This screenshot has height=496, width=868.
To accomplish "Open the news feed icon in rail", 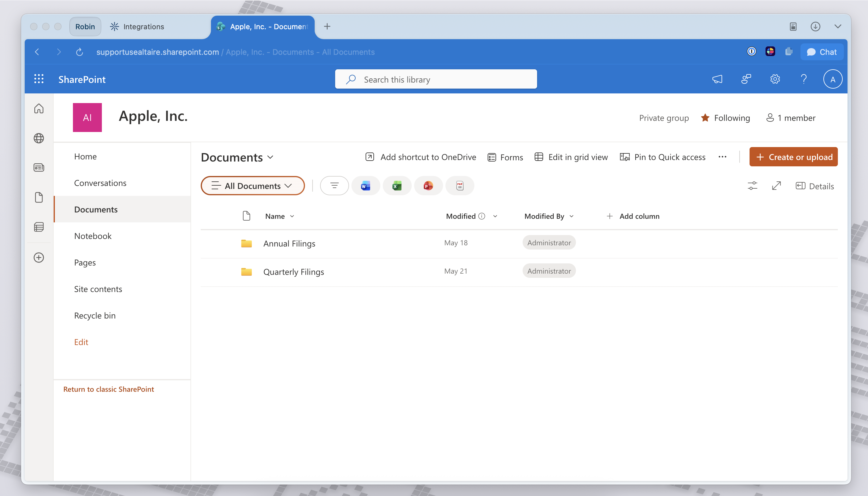I will click(39, 168).
